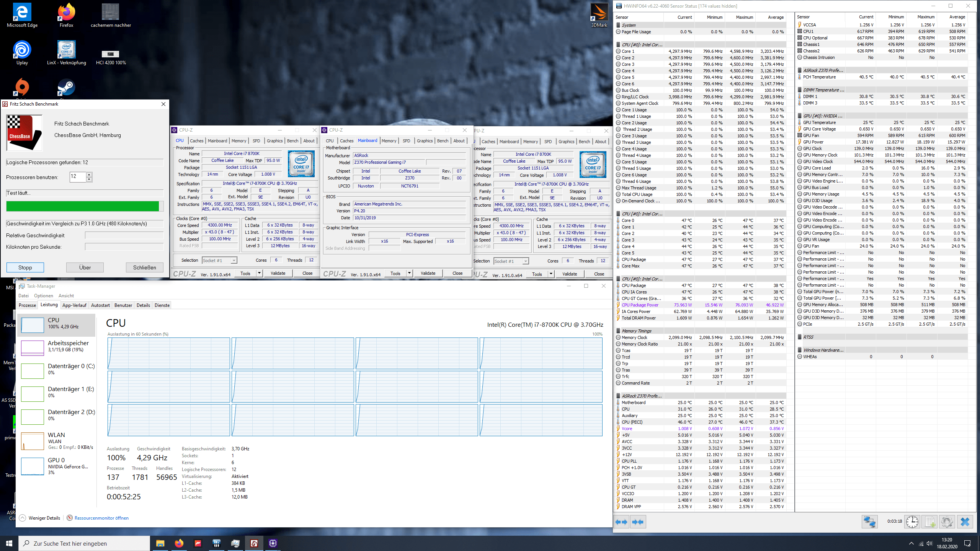Select the LinX - Verknüpfung desktop shortcut
Image resolution: width=980 pixels, height=551 pixels.
[66, 53]
